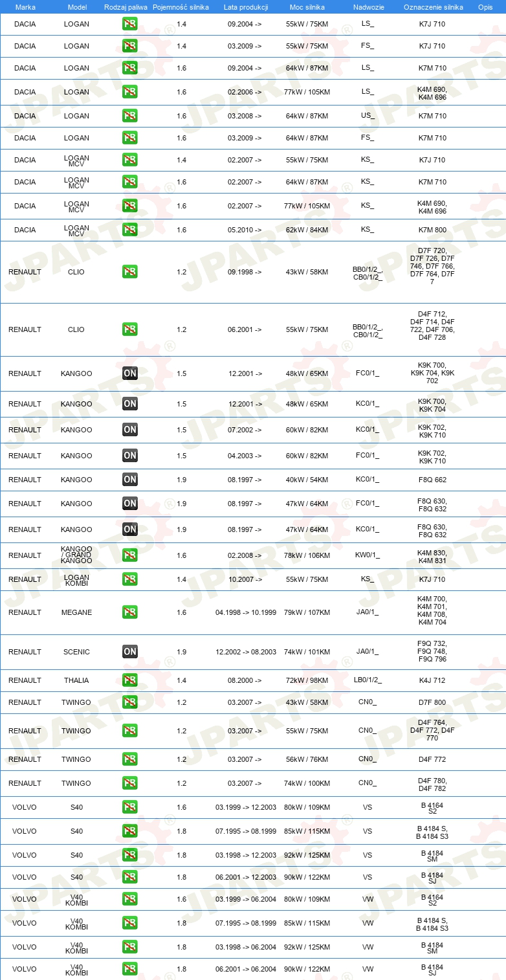Viewport: 506px width, 980px height.
Task: Click the petrol icon in the Volvo V40 Kombi 1.6 row
Action: (x=130, y=899)
